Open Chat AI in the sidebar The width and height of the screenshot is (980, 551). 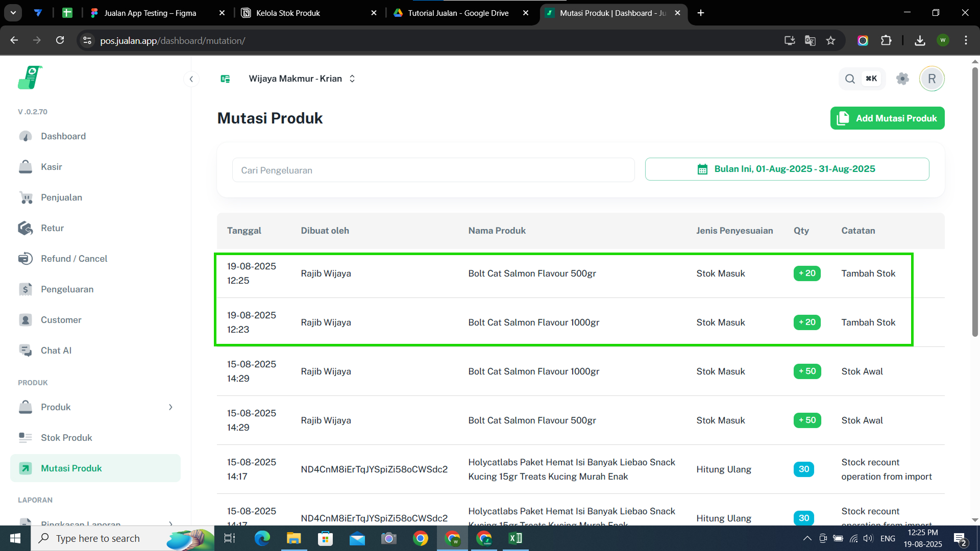[x=56, y=350]
